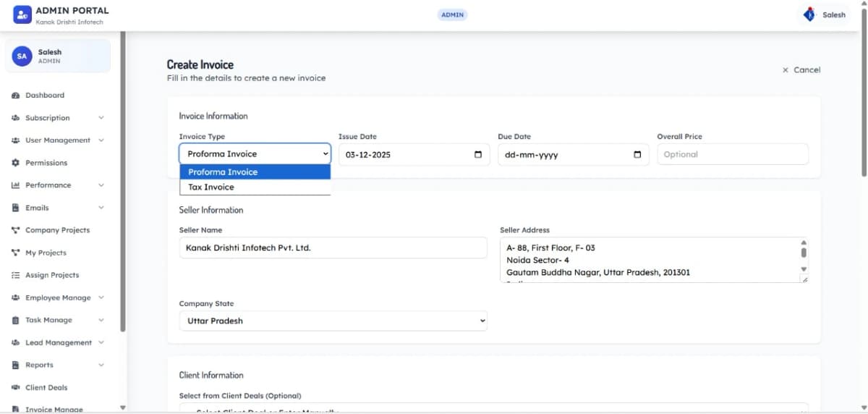The width and height of the screenshot is (868, 414).
Task: Click the Employee Manage icon
Action: (x=15, y=297)
